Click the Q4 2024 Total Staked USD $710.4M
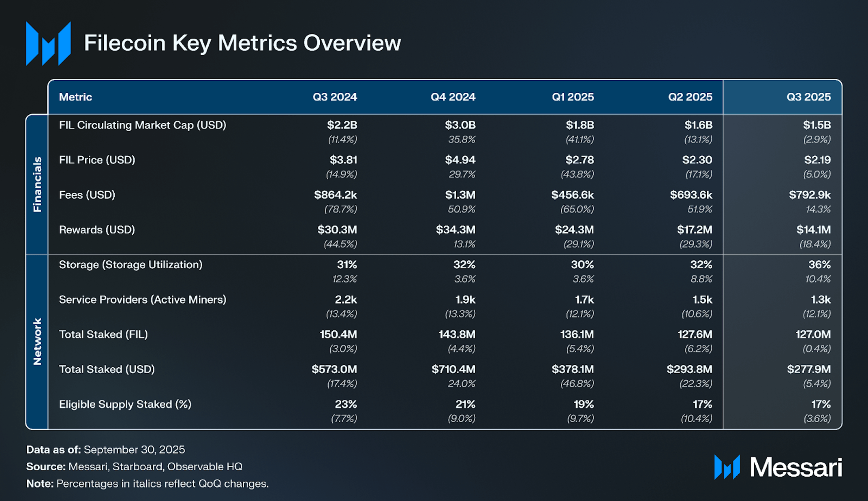The image size is (868, 501). tap(453, 369)
